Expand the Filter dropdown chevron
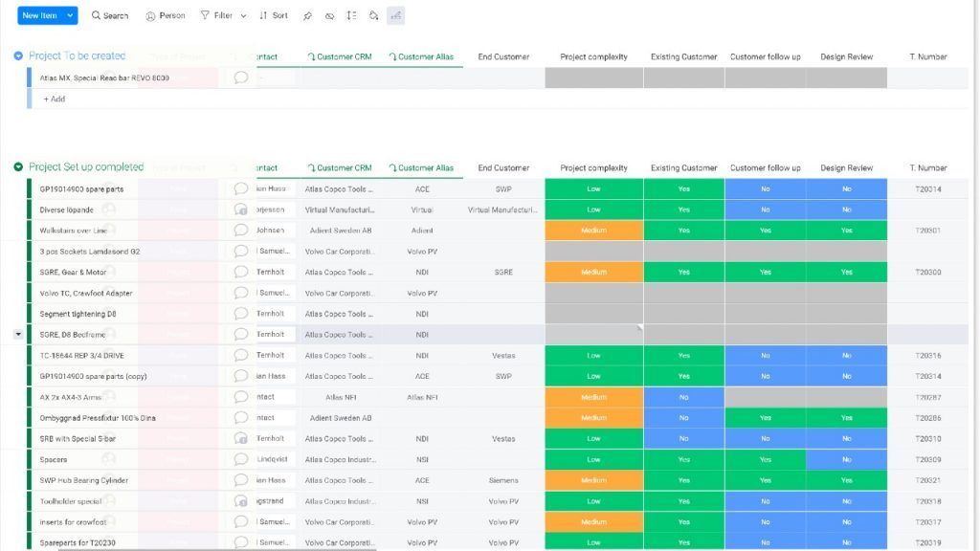Image resolution: width=980 pixels, height=551 pixels. pos(244,15)
